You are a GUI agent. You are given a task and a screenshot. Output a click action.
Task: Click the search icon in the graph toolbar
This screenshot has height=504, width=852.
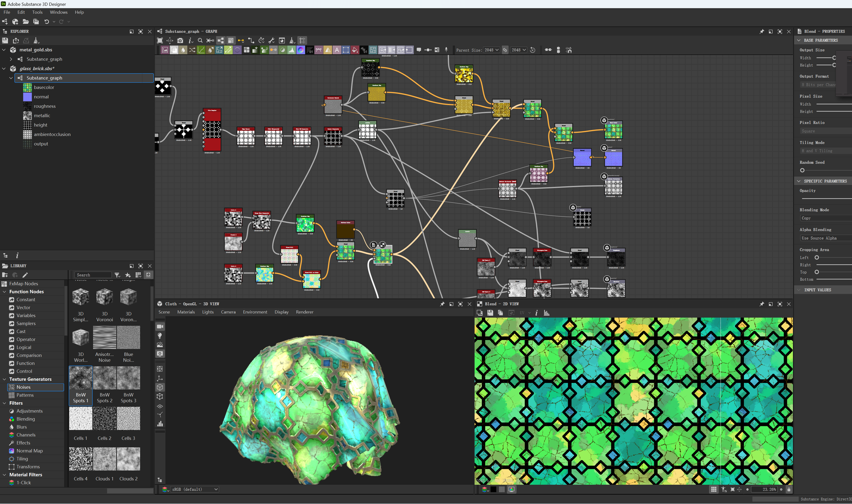click(x=200, y=40)
